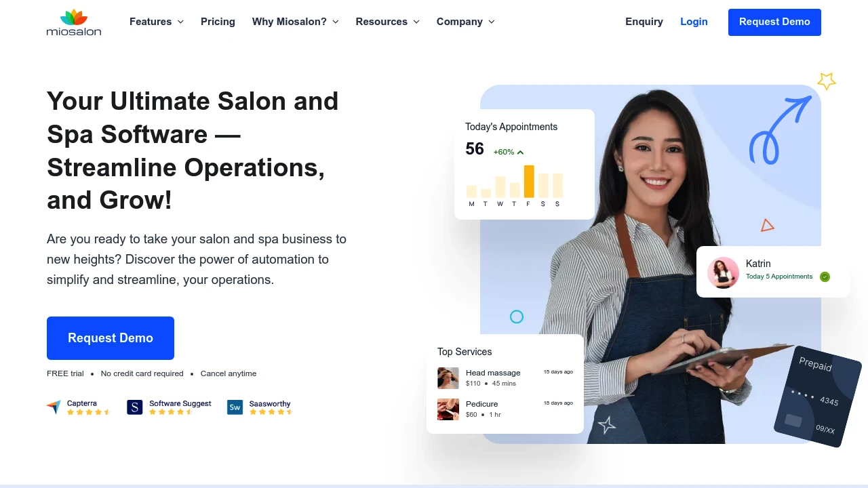
Task: Click the Pedicure service thumbnail
Action: (x=448, y=409)
